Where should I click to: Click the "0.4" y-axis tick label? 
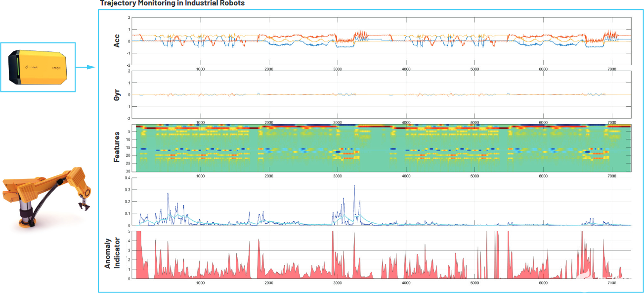(x=127, y=178)
